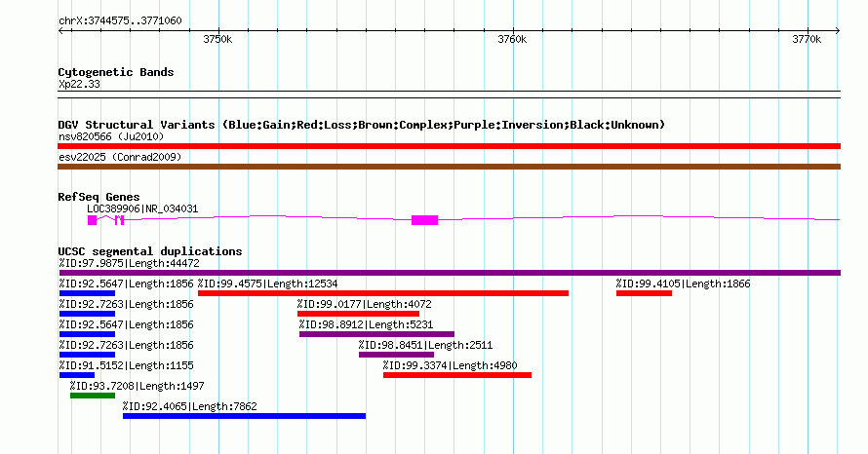868x454 pixels.
Task: Click the %ID:92.4065|Length:7862 label
Action: coord(190,407)
